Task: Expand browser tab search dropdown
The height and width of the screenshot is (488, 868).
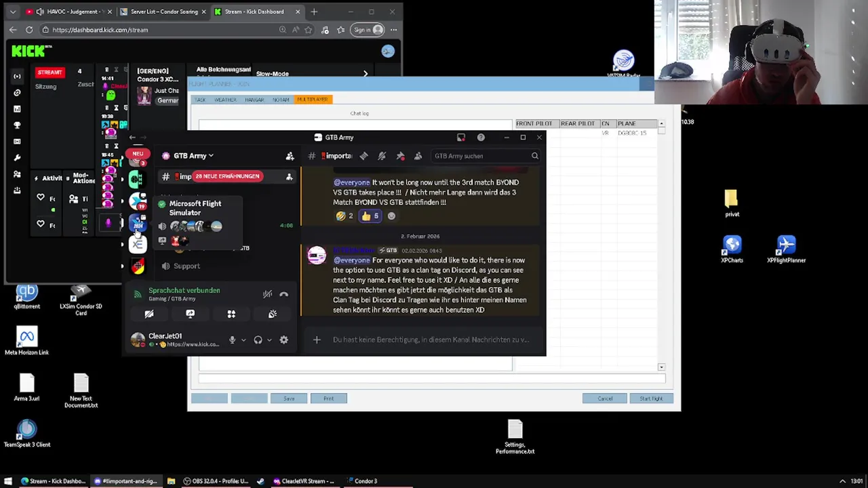Action: (13, 12)
